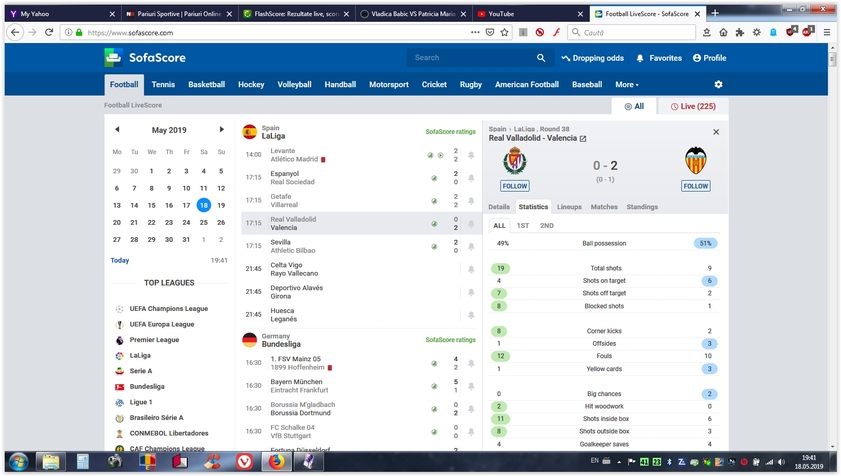Click the Firefox URL address bar
Image resolution: width=841 pixels, height=476 pixels.
(274, 33)
